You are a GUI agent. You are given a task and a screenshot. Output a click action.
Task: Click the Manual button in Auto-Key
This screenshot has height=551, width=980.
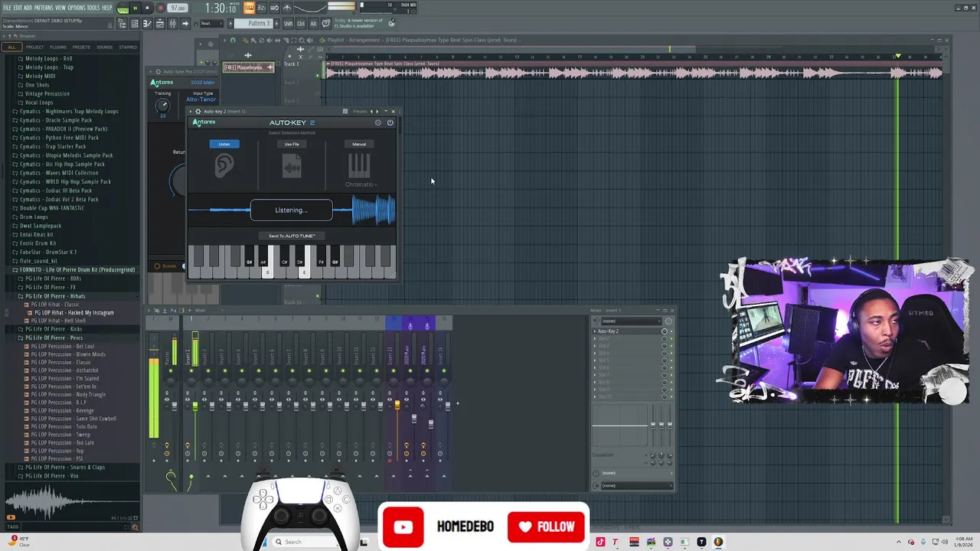tap(359, 144)
